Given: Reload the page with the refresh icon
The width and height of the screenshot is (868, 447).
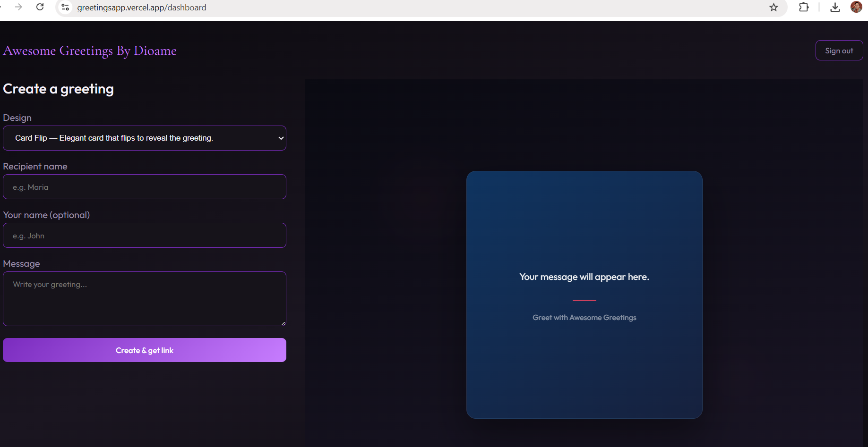Looking at the screenshot, I should [x=40, y=7].
